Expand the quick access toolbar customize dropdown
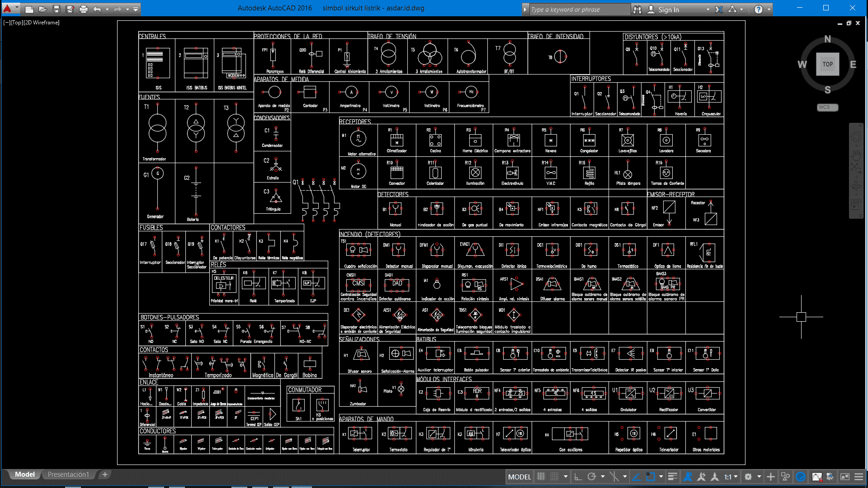This screenshot has width=868, height=488. point(136,9)
